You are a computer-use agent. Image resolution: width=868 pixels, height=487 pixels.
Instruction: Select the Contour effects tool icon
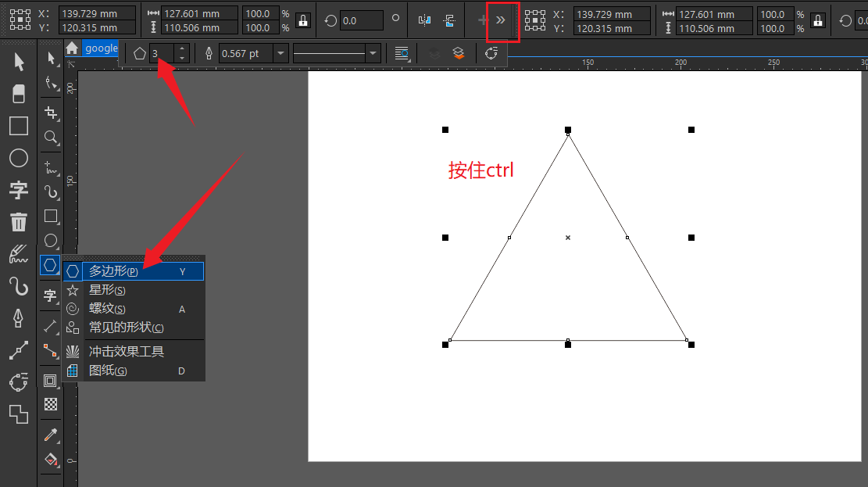(50, 381)
